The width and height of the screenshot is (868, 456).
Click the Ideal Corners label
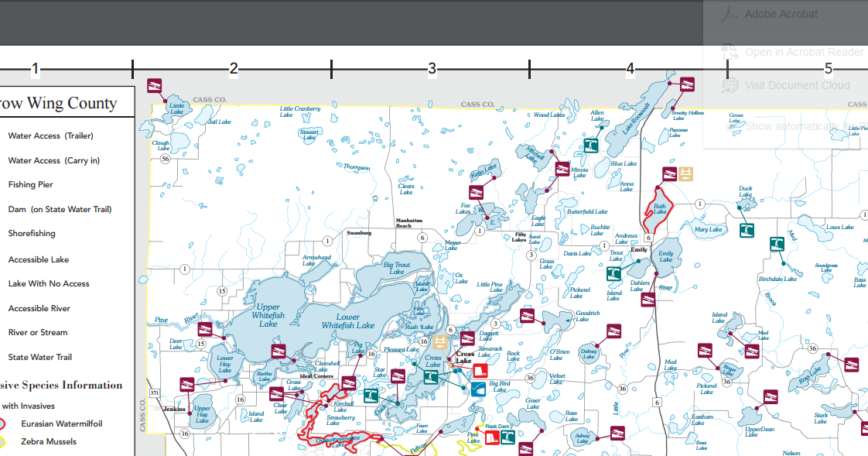click(316, 375)
